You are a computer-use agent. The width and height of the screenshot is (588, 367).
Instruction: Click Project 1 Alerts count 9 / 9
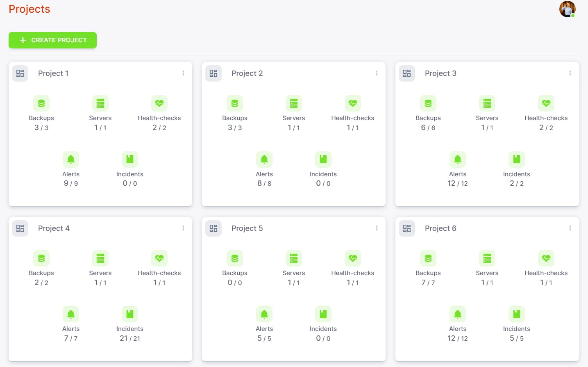click(71, 183)
